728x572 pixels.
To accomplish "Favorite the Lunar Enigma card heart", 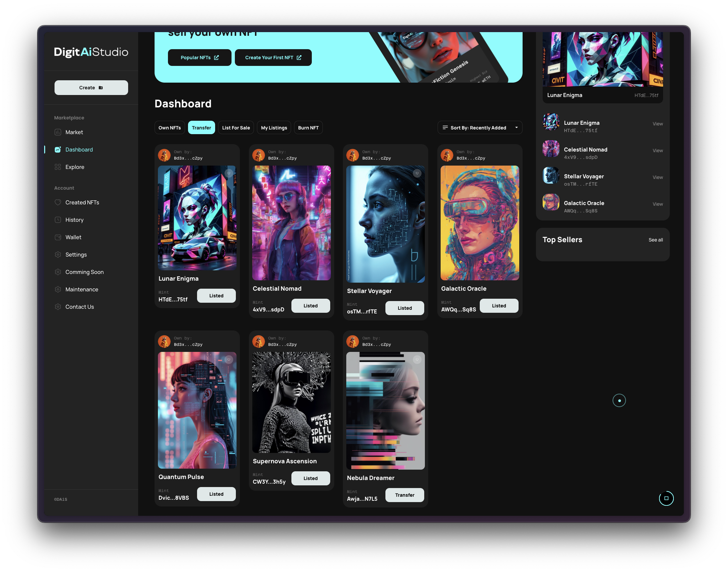I will pyautogui.click(x=229, y=173).
